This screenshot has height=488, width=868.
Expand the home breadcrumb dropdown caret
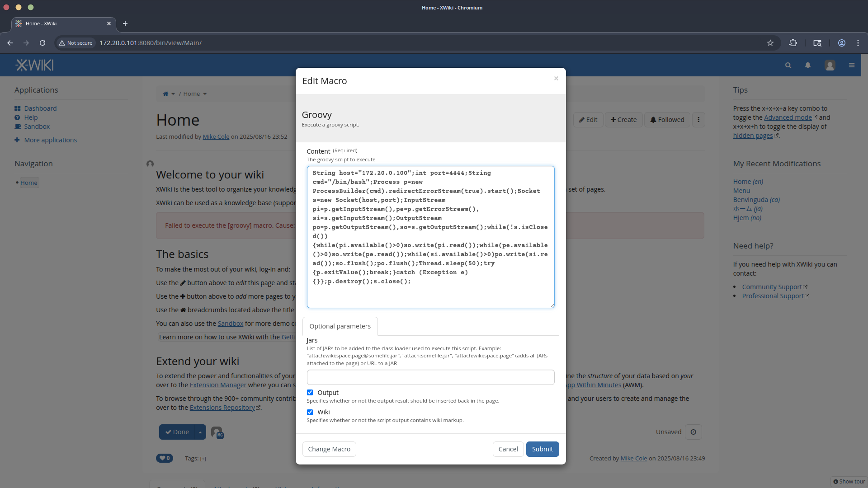click(x=173, y=94)
